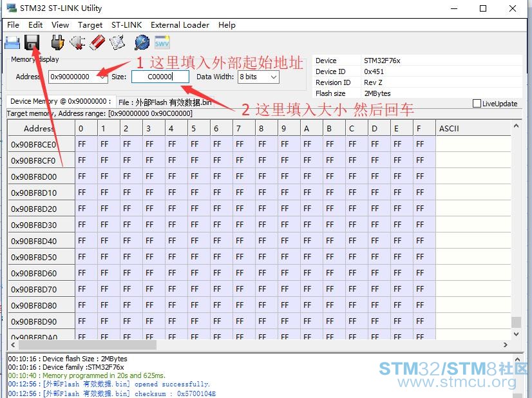Select address row 0x90BF8CF0
532x398 pixels.
click(41, 160)
